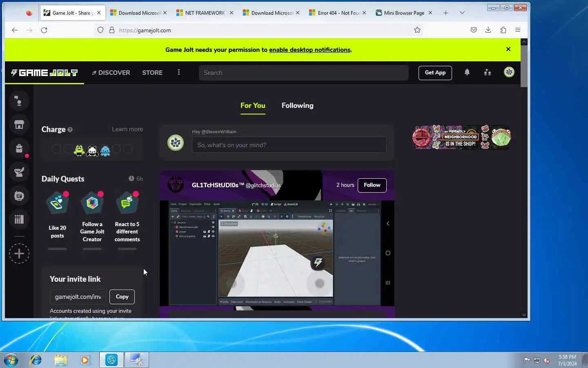Open the store icon in left sidebar

pyautogui.click(x=19, y=125)
